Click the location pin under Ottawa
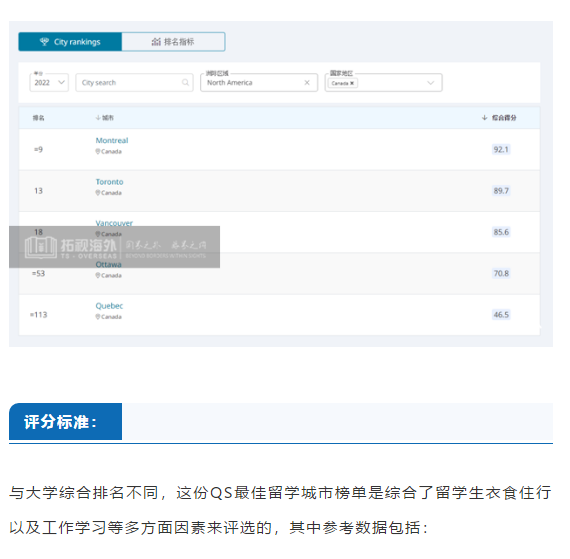This screenshot has width=570, height=559. 98,276
